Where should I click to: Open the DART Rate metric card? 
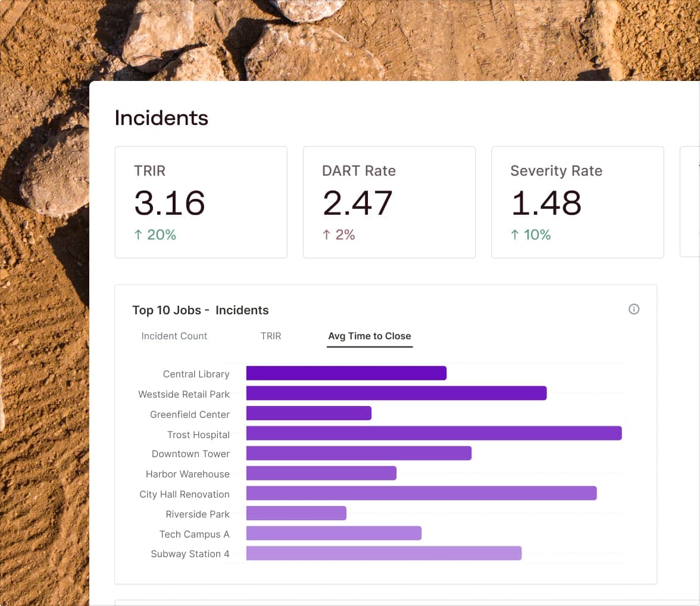389,202
